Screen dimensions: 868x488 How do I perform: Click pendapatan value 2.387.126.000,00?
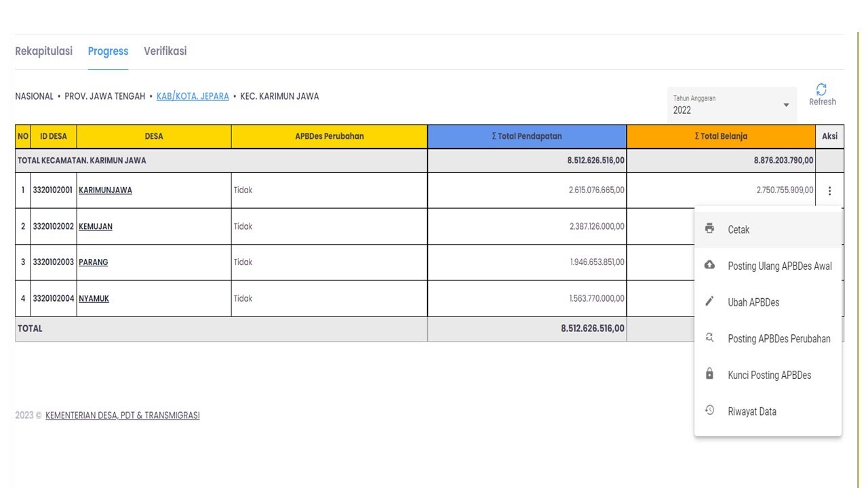(597, 226)
